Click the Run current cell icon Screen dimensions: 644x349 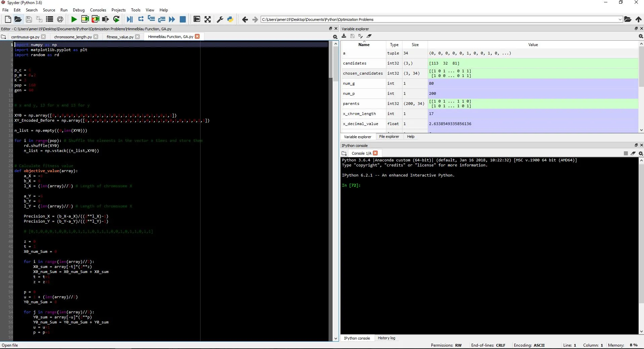85,20
